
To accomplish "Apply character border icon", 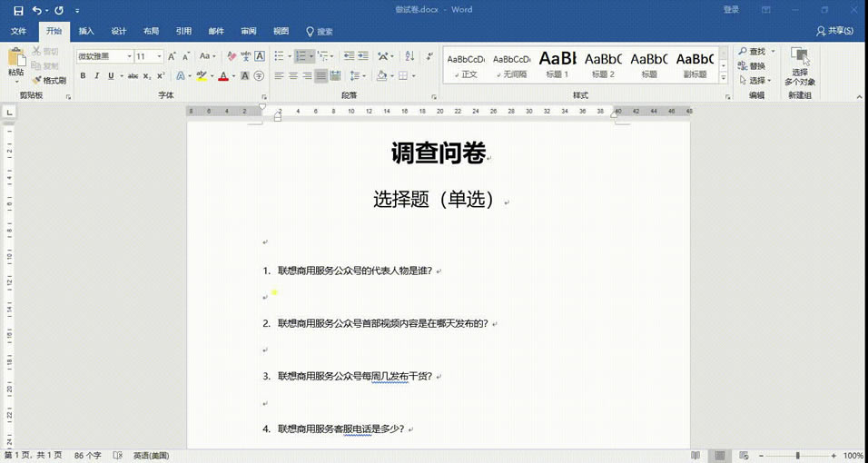I will [260, 56].
